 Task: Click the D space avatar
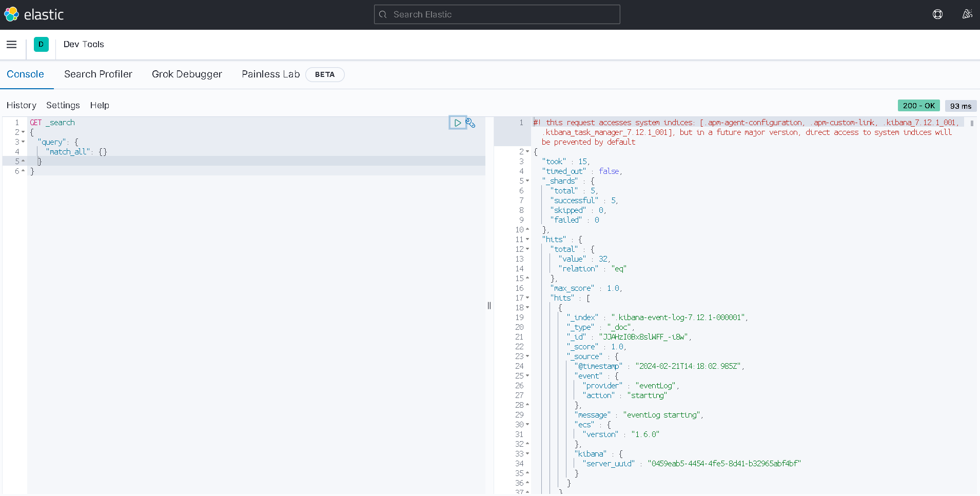(x=41, y=45)
